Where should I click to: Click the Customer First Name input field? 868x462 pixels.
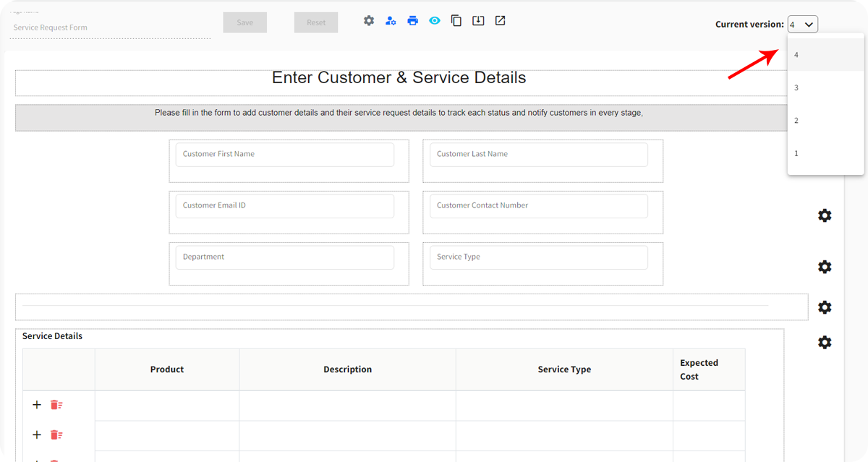pos(284,154)
